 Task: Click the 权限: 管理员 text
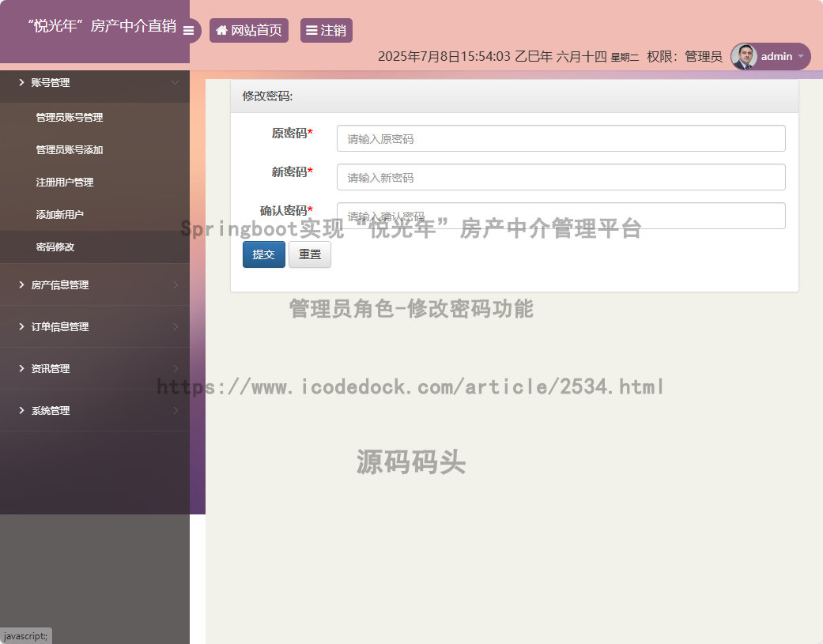pyautogui.click(x=685, y=57)
